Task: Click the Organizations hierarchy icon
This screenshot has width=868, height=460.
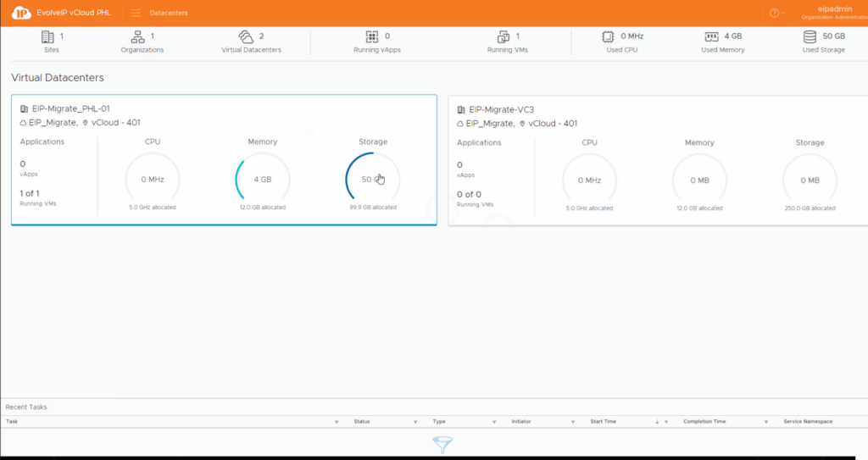Action: click(137, 36)
